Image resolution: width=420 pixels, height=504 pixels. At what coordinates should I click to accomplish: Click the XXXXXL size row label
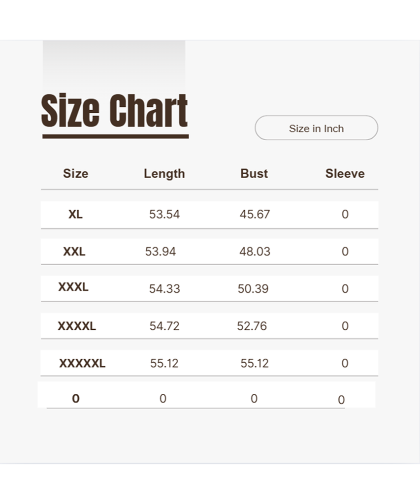tap(82, 364)
